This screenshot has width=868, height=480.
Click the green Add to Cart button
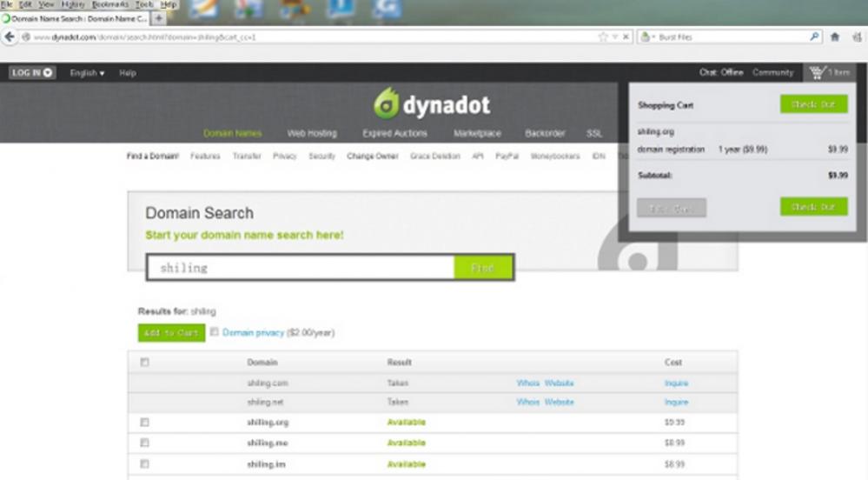[172, 332]
